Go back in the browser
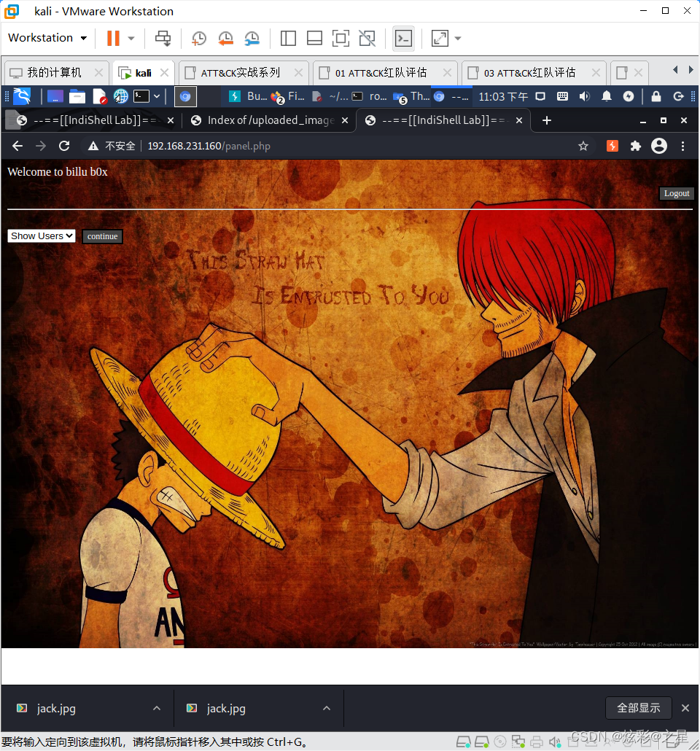This screenshot has width=700, height=751. pos(17,146)
